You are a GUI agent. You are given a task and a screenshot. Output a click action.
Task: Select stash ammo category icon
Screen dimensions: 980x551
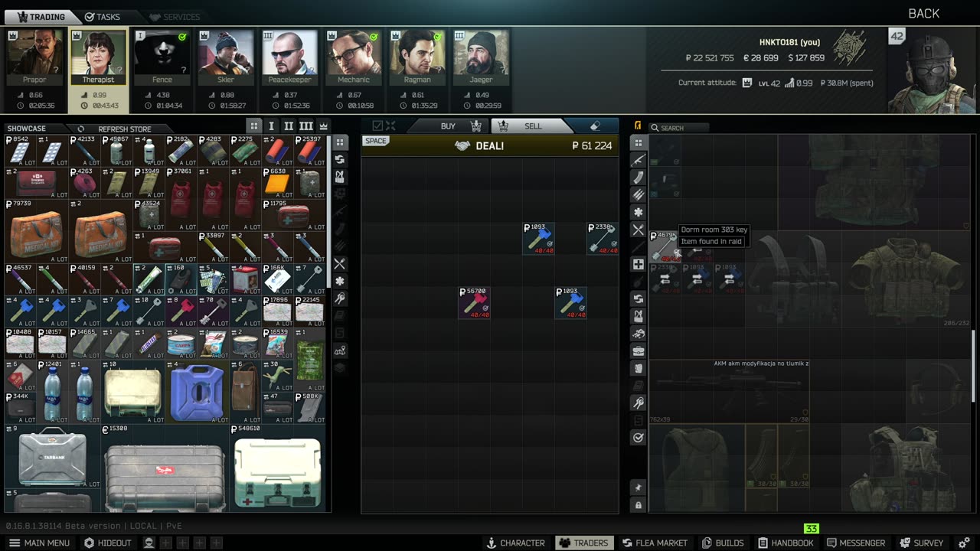(x=639, y=194)
